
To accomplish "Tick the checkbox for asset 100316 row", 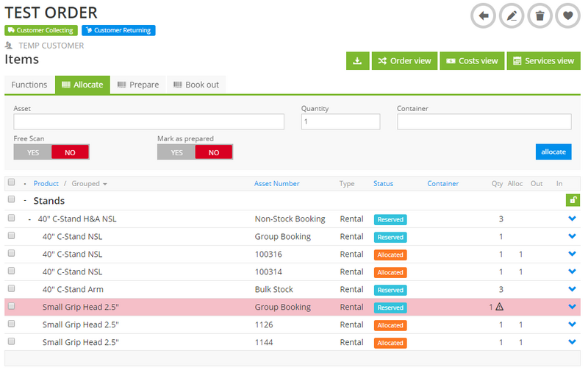I will [11, 254].
